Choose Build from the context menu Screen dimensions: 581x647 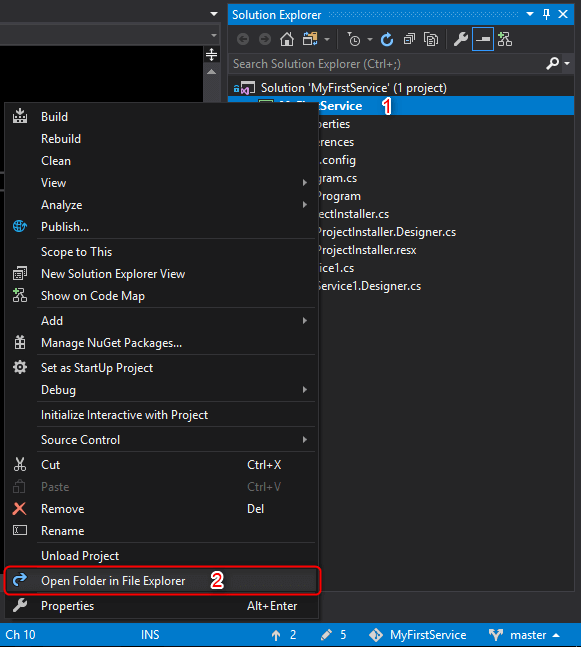tap(161, 117)
